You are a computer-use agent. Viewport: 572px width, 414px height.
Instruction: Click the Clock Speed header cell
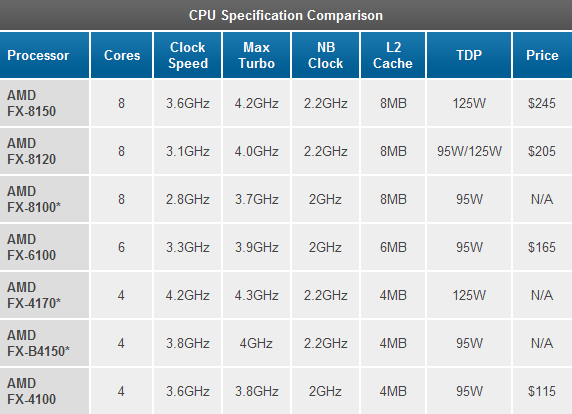click(188, 55)
